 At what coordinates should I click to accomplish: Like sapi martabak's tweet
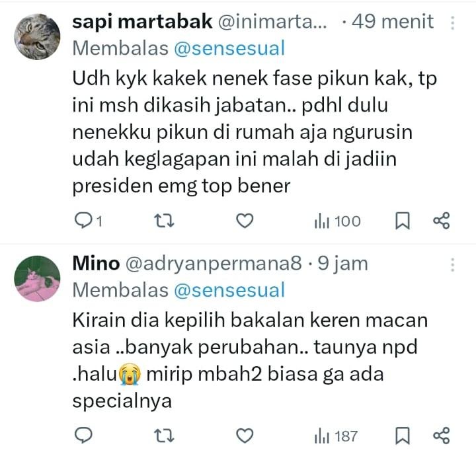pyautogui.click(x=245, y=221)
